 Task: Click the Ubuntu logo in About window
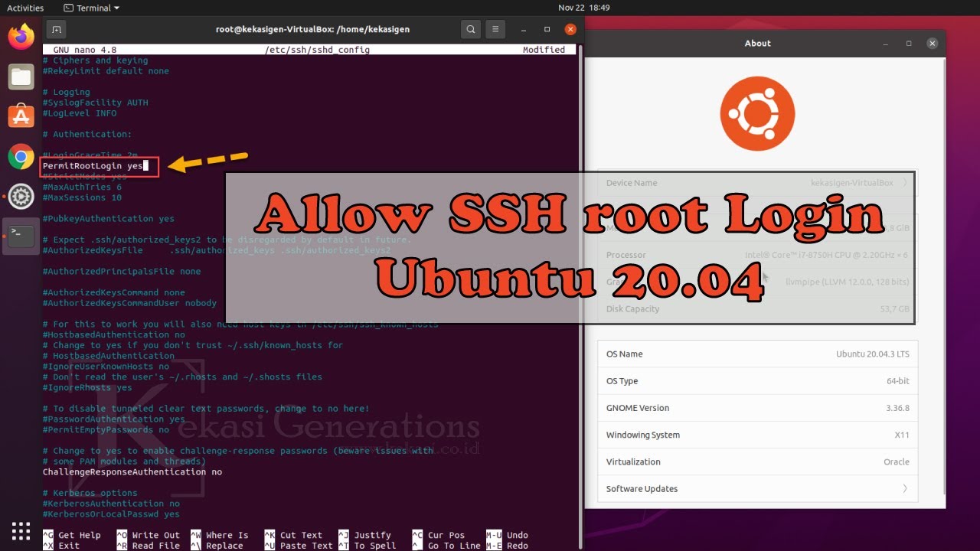(x=757, y=113)
